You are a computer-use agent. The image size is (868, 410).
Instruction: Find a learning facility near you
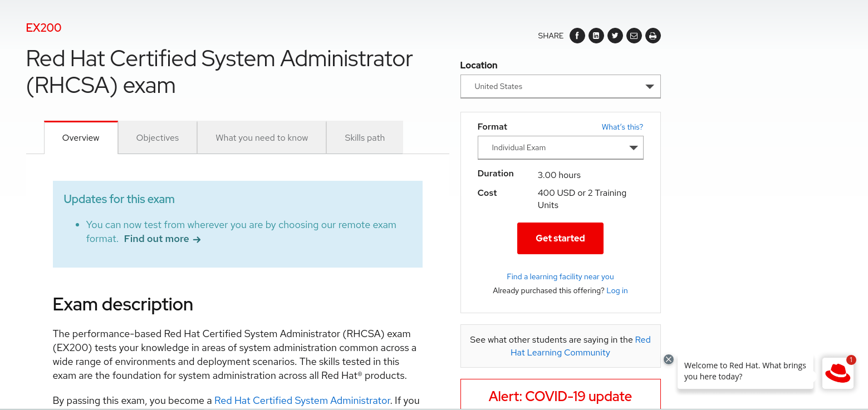click(560, 276)
